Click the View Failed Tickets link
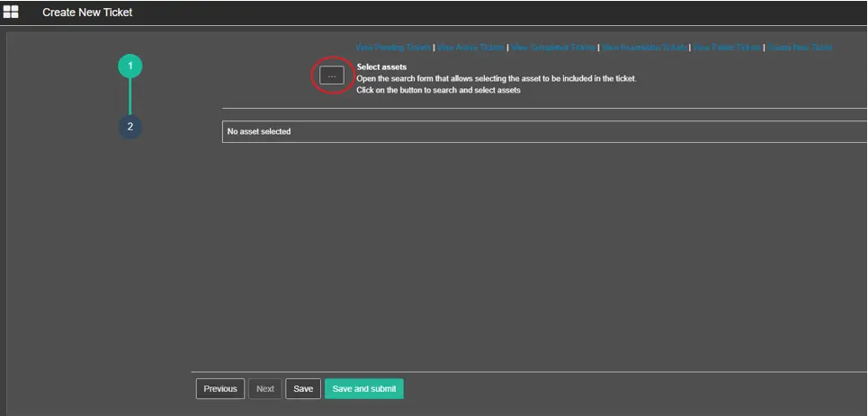Screen dimensions: 868x416 pos(727,47)
